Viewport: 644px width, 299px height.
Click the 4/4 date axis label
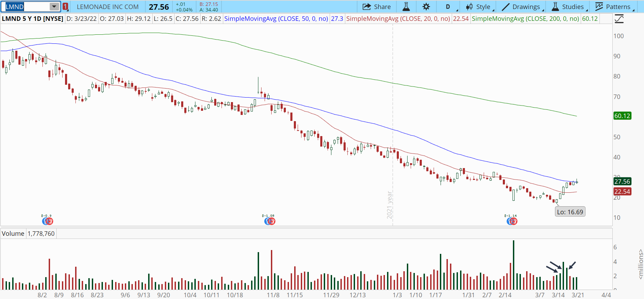pos(606,295)
